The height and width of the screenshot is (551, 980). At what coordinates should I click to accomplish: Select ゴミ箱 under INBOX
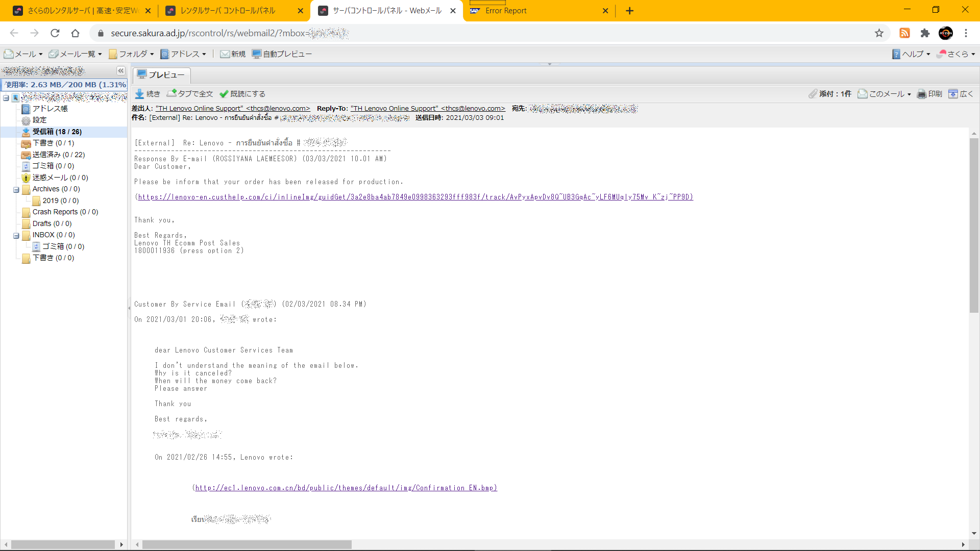point(63,246)
